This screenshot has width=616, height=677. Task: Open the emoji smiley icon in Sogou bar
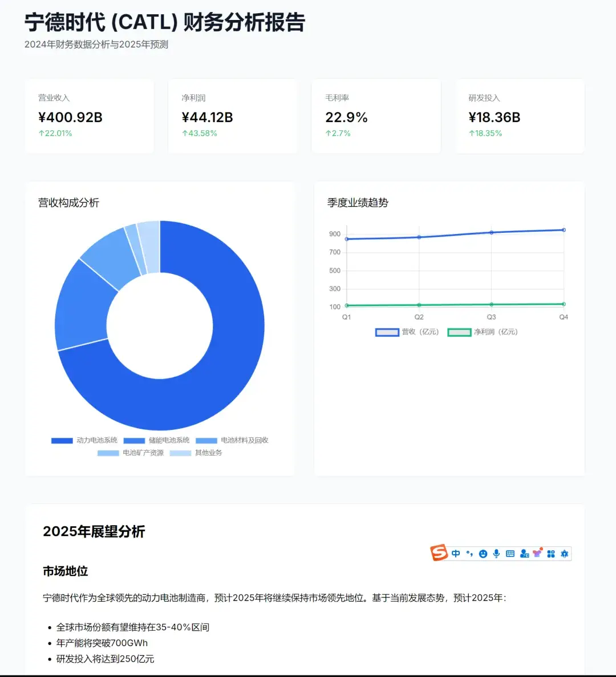pyautogui.click(x=483, y=554)
